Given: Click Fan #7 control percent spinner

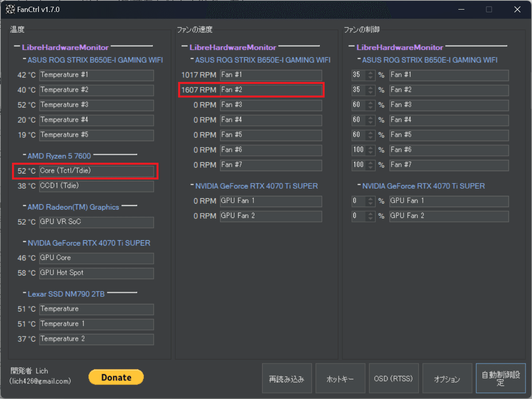Looking at the screenshot, I should [x=364, y=166].
